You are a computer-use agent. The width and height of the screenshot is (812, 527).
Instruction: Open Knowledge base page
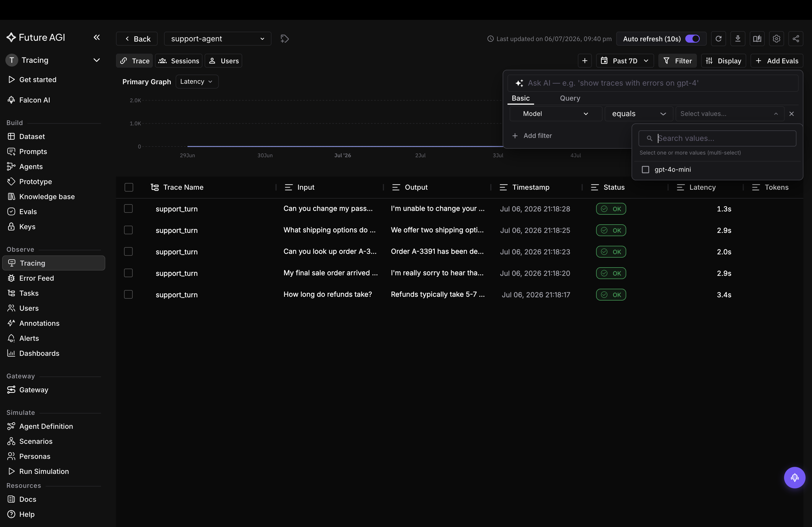[47, 196]
